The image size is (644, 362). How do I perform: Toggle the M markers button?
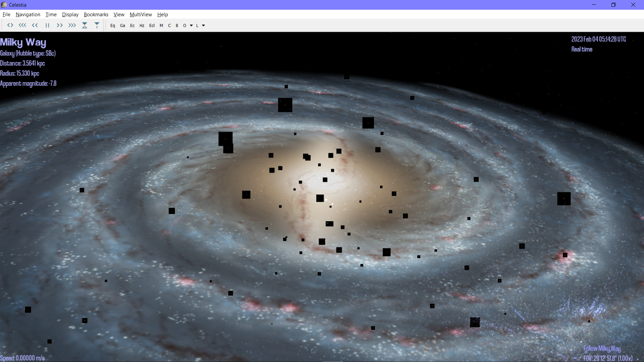coord(161,25)
